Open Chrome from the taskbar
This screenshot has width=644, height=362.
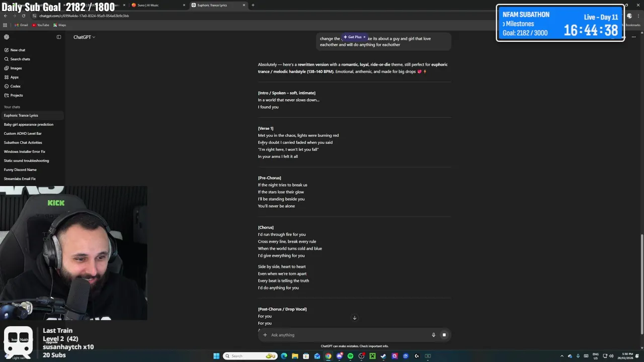[x=328, y=356]
